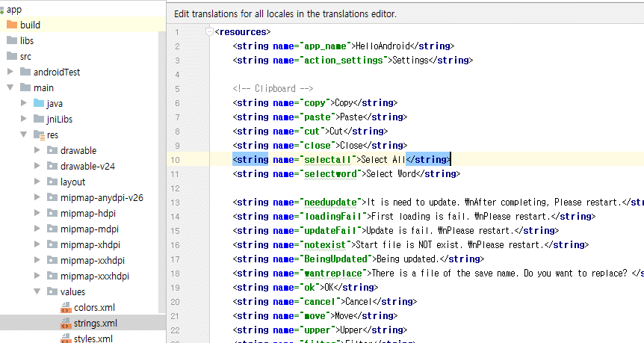Click the drawable-v24 folder icon
This screenshot has height=343, width=644.
[x=52, y=166]
